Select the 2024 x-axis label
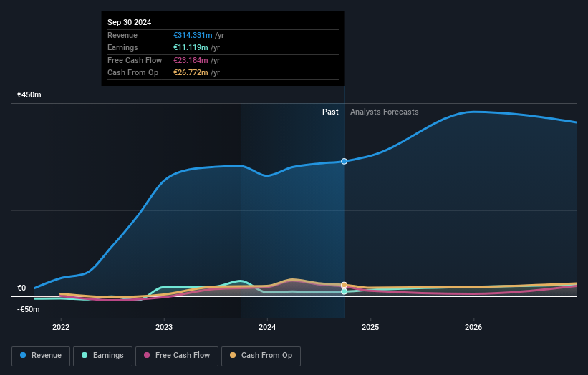588x375 pixels. pos(267,328)
